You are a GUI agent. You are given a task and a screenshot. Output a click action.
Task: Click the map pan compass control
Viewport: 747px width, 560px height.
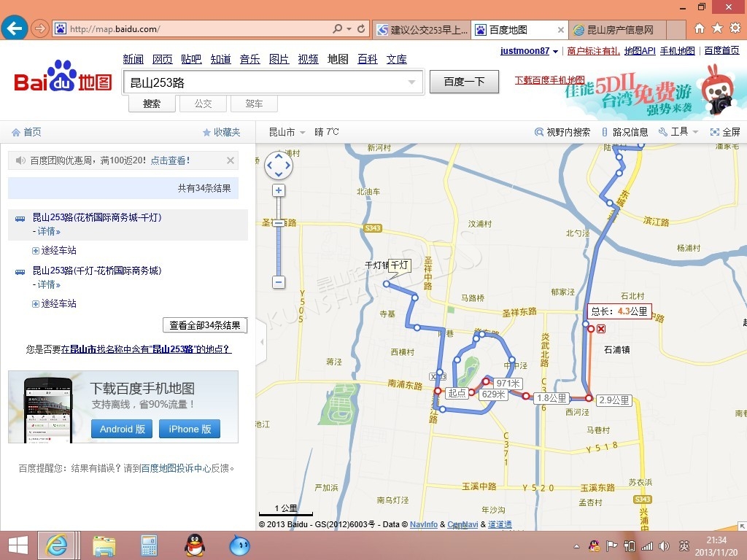point(279,166)
